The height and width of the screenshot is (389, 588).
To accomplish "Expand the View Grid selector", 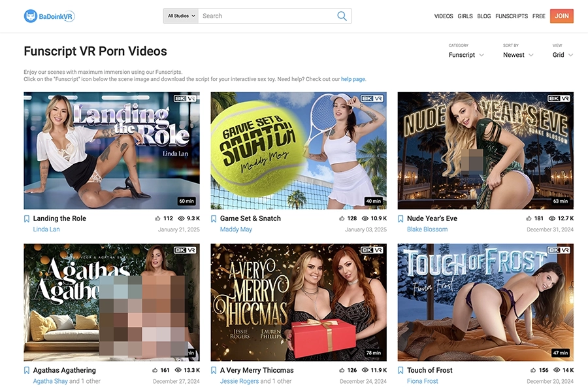I will coord(563,55).
